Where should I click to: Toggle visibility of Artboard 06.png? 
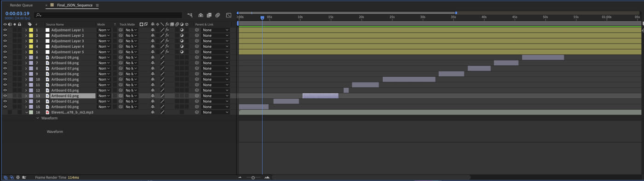pyautogui.click(x=5, y=74)
